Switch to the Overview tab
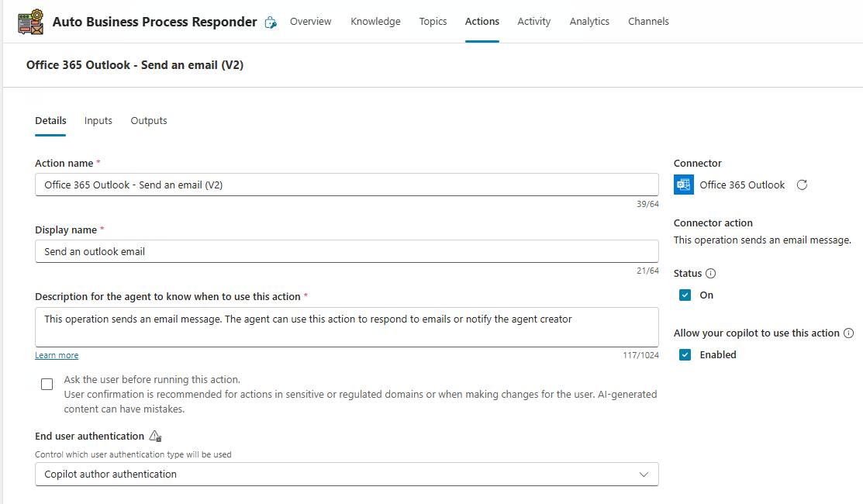The height and width of the screenshot is (504, 863). click(x=310, y=22)
